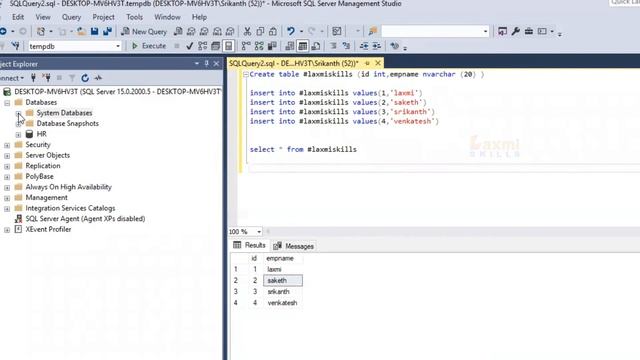Screen dimensions: 640x360
Task: Click the Toolbox briefcase icon
Action: click(x=529, y=31)
